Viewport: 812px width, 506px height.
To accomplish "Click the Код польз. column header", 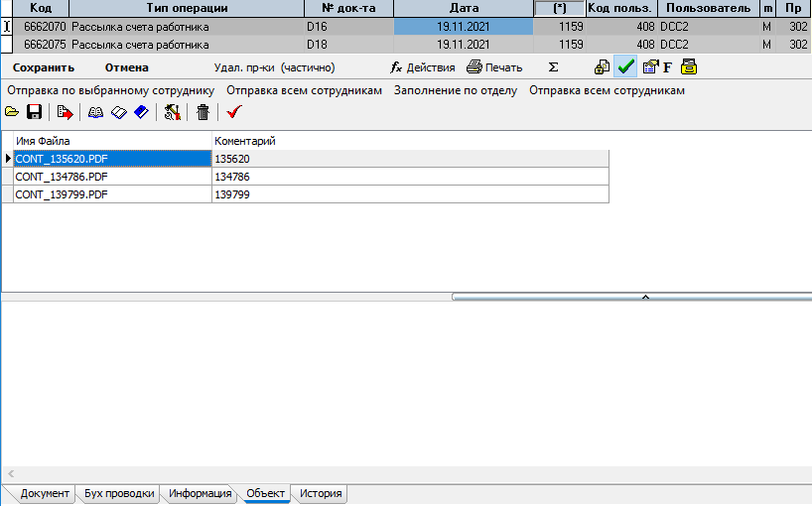I will [621, 8].
